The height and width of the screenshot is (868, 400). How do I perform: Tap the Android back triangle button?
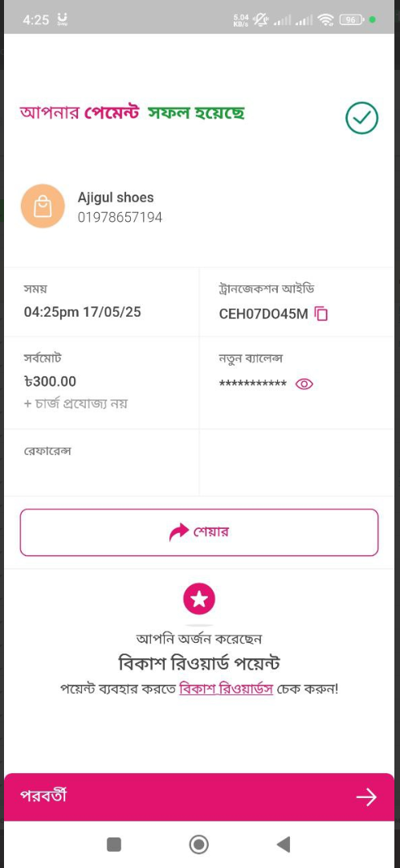pos(284,844)
